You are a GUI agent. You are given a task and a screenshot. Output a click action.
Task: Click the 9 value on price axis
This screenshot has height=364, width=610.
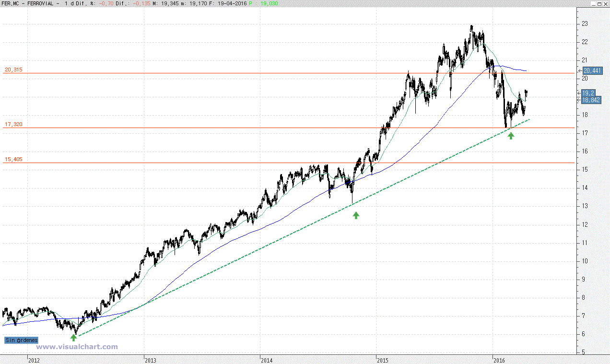583,279
